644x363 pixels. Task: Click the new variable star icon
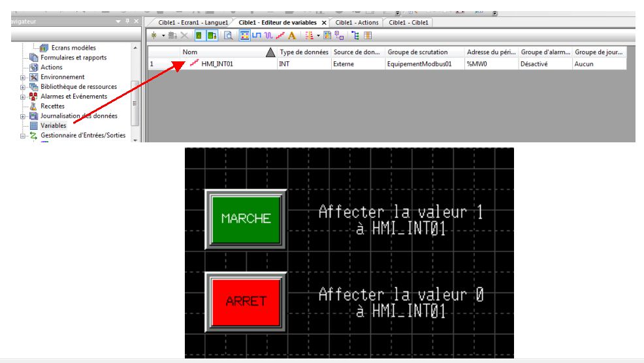(x=153, y=35)
